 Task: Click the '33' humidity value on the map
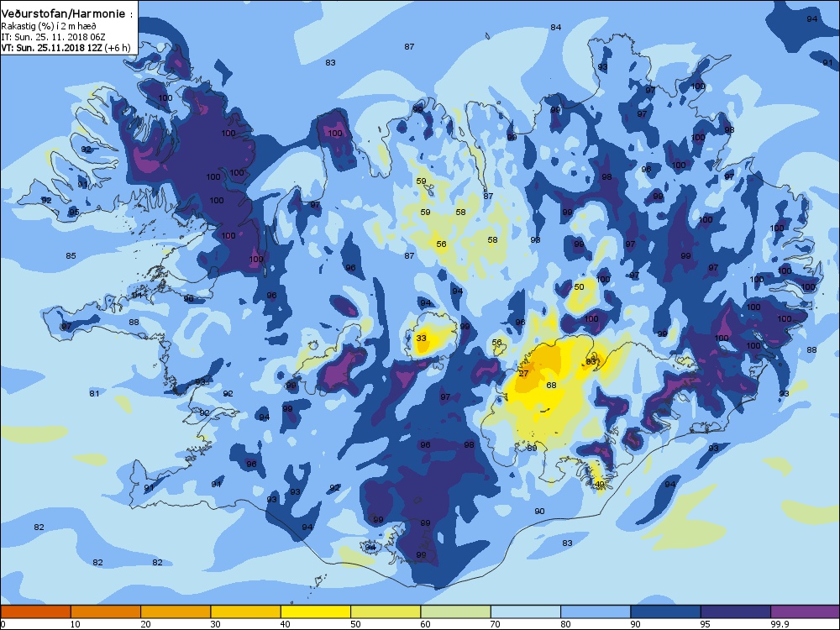(x=422, y=338)
